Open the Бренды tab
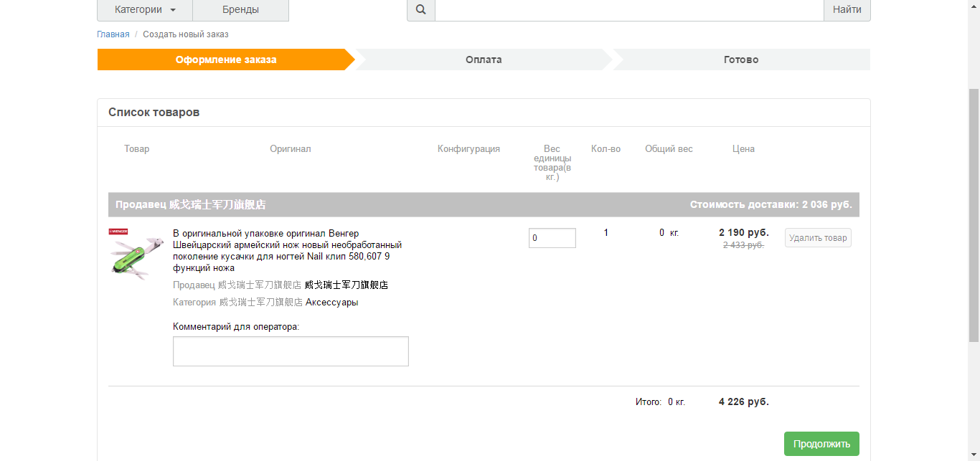The height and width of the screenshot is (461, 980). 240,10
